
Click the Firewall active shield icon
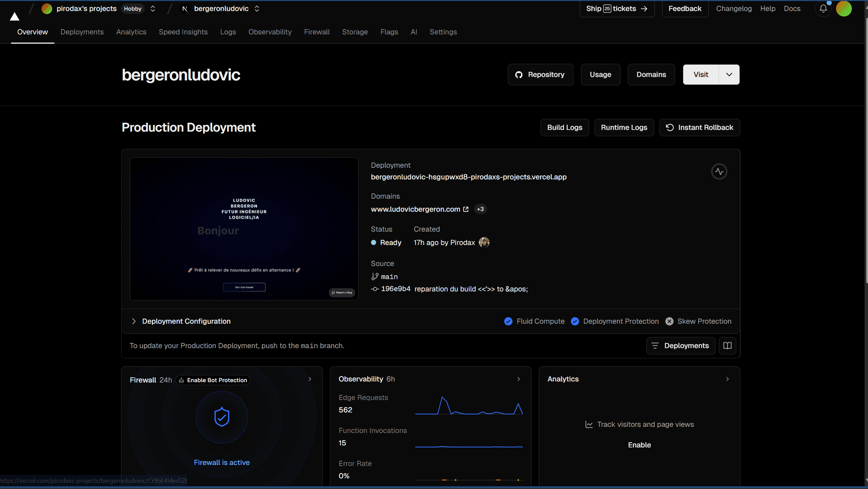click(x=222, y=417)
